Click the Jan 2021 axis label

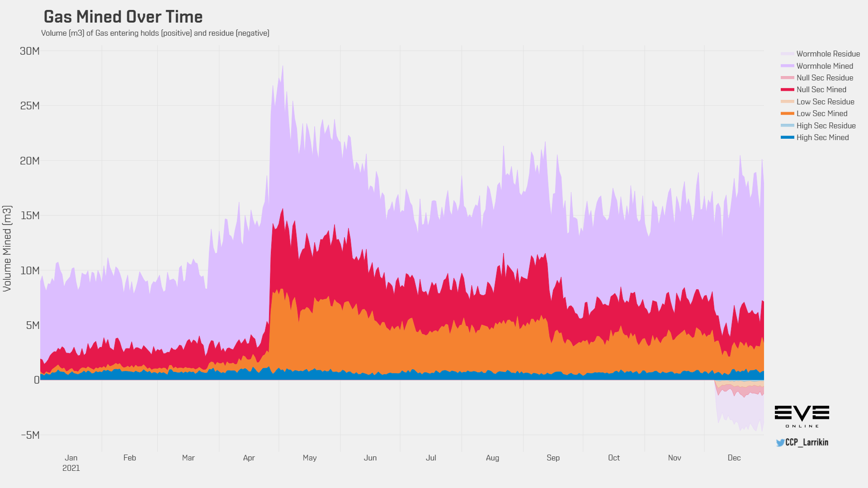pos(71,463)
